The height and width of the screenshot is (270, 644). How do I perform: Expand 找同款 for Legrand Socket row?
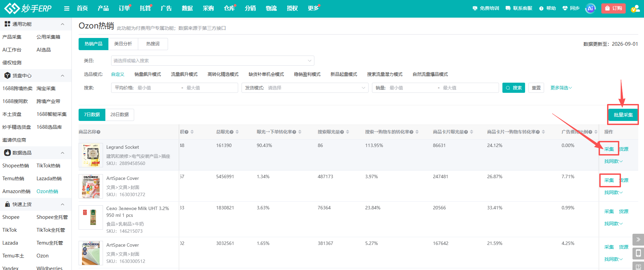[x=614, y=161]
